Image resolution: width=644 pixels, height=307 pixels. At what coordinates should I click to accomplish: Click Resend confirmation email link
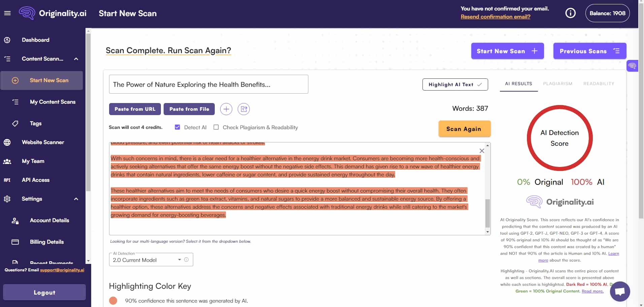(495, 16)
